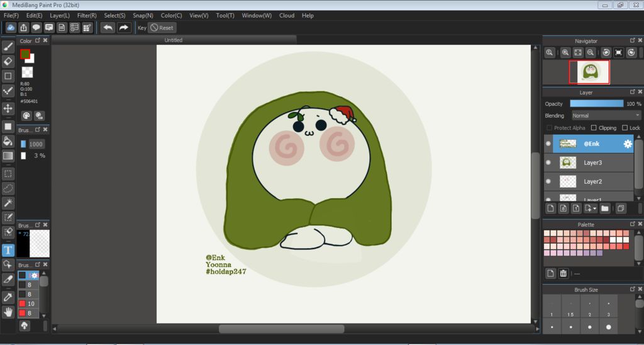The width and height of the screenshot is (644, 345).
Task: Adjust the layer Opacity slider
Action: pyautogui.click(x=596, y=104)
